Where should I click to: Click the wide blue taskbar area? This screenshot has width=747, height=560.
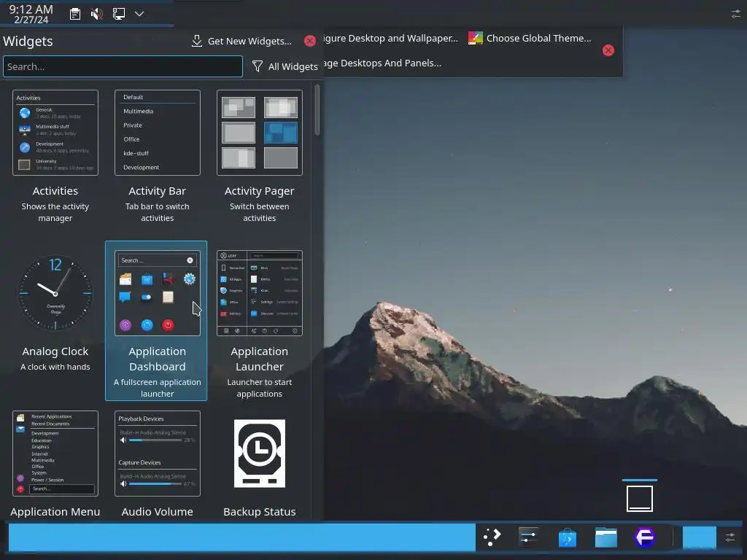242,537
